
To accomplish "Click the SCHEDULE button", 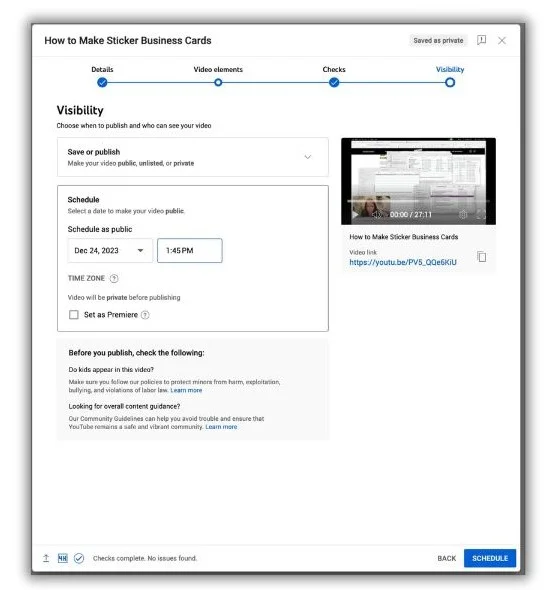I will coord(490,558).
